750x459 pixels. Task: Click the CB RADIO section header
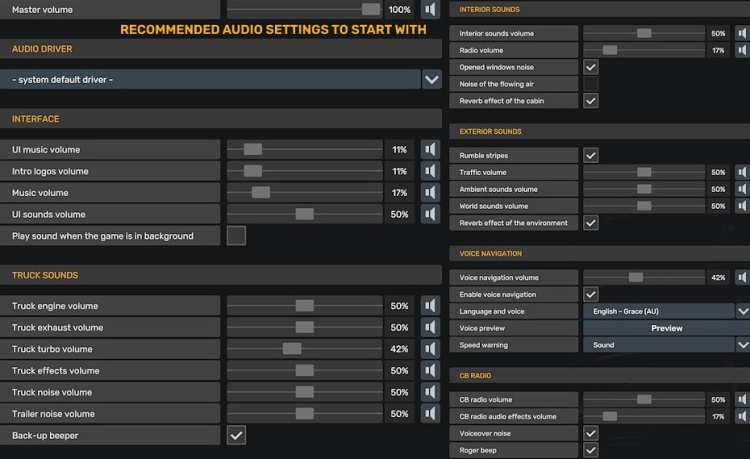click(599, 375)
